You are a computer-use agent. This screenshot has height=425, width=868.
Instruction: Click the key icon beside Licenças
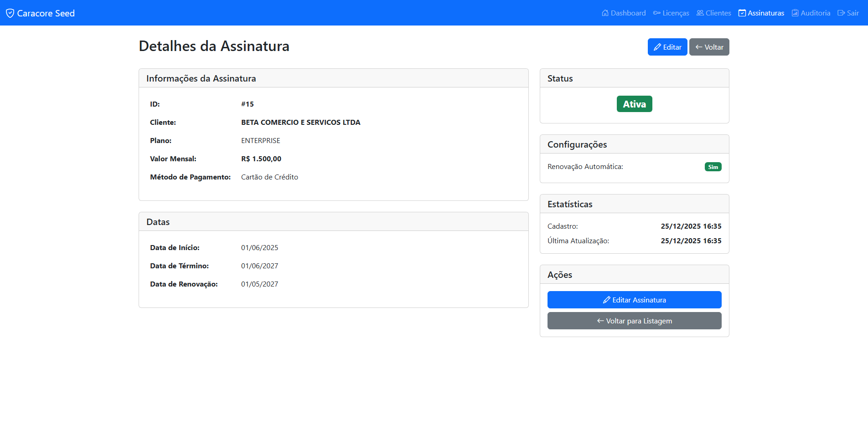coord(656,13)
